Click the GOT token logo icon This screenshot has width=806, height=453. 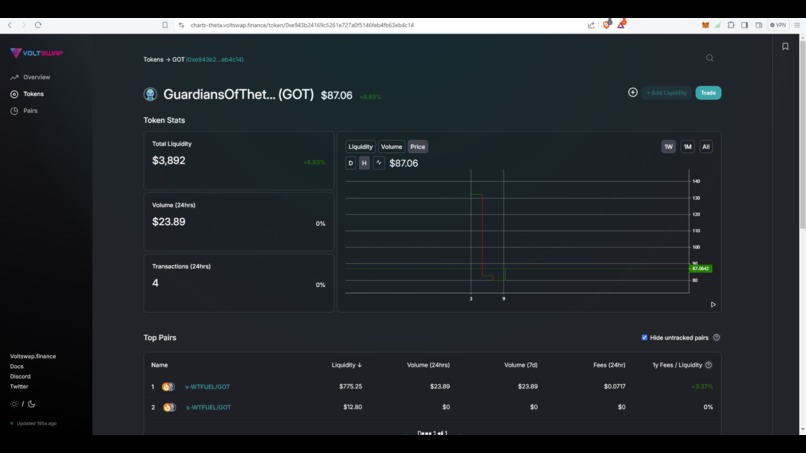coord(150,94)
